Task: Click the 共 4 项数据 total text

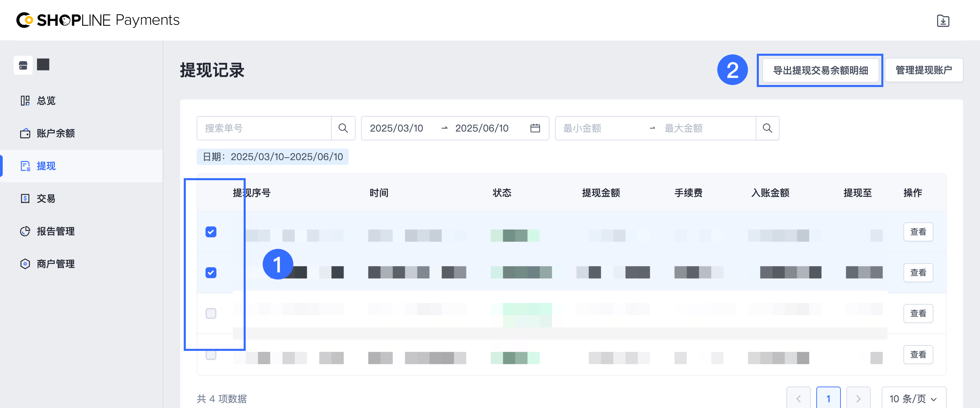Action: click(x=222, y=399)
